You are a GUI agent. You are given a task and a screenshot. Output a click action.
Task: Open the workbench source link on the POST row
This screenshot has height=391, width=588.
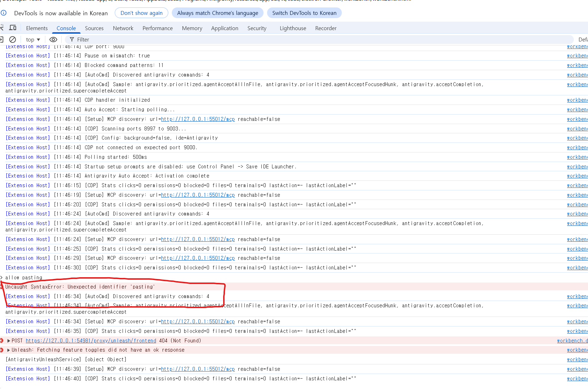(x=572, y=341)
